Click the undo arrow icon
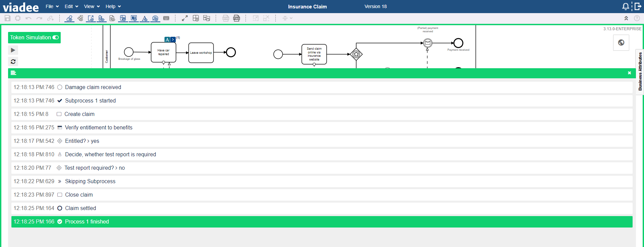Viewport: 644px width, 247px height. (x=29, y=18)
